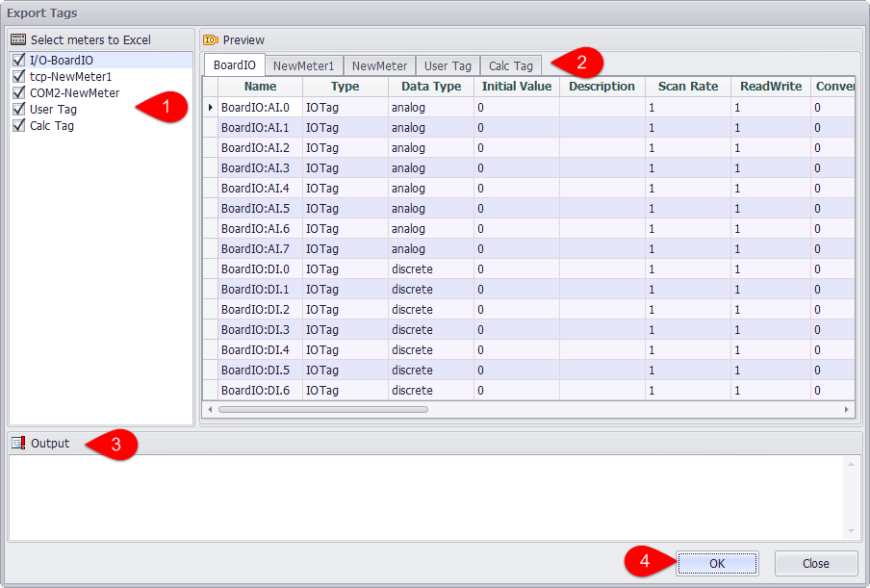Click the Preview panel IO icon
Image resolution: width=870 pixels, height=588 pixels.
[x=211, y=40]
